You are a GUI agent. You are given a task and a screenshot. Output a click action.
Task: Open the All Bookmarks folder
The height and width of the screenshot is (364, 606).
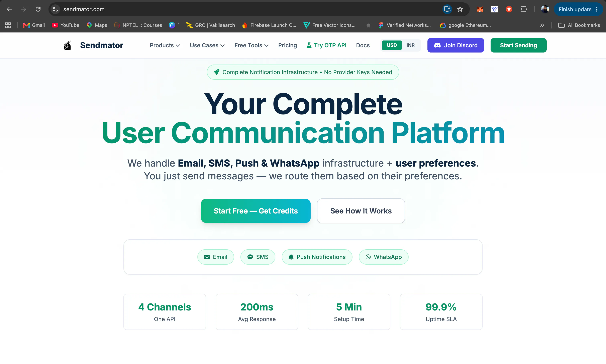[579, 25]
